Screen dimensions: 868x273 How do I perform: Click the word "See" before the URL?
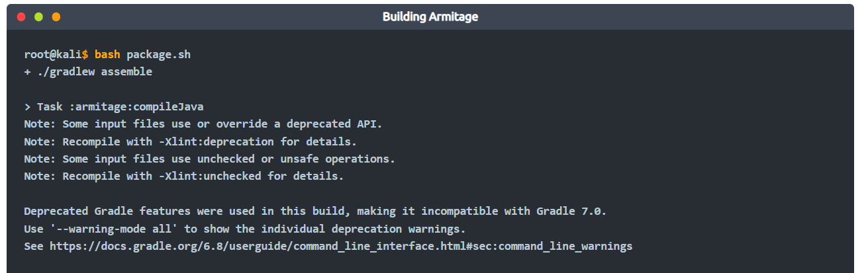pos(34,247)
